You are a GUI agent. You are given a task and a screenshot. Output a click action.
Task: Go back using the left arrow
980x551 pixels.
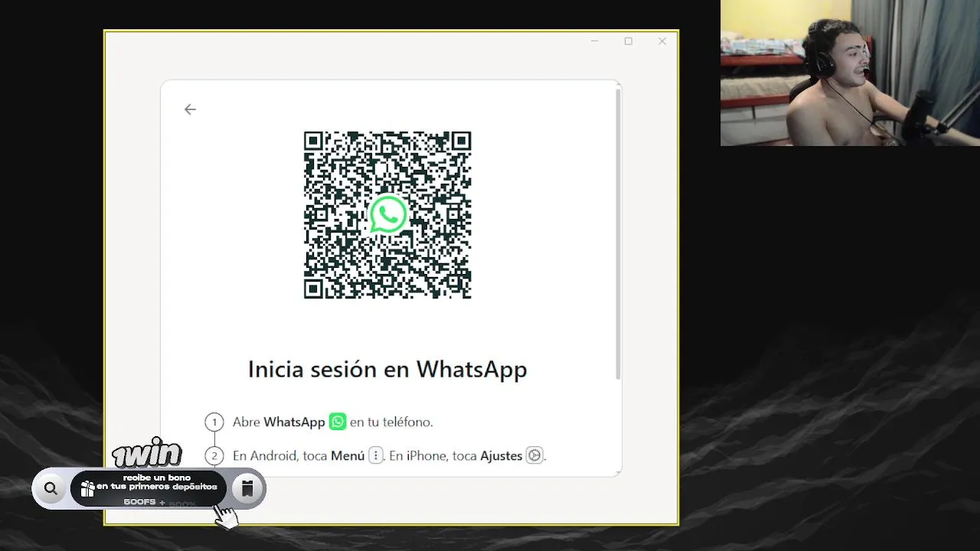pos(190,109)
